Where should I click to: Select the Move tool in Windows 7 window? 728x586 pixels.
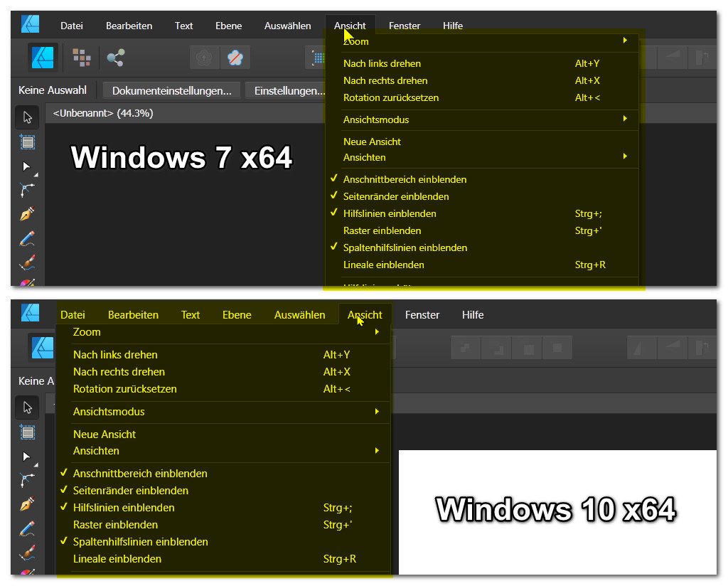[28, 117]
